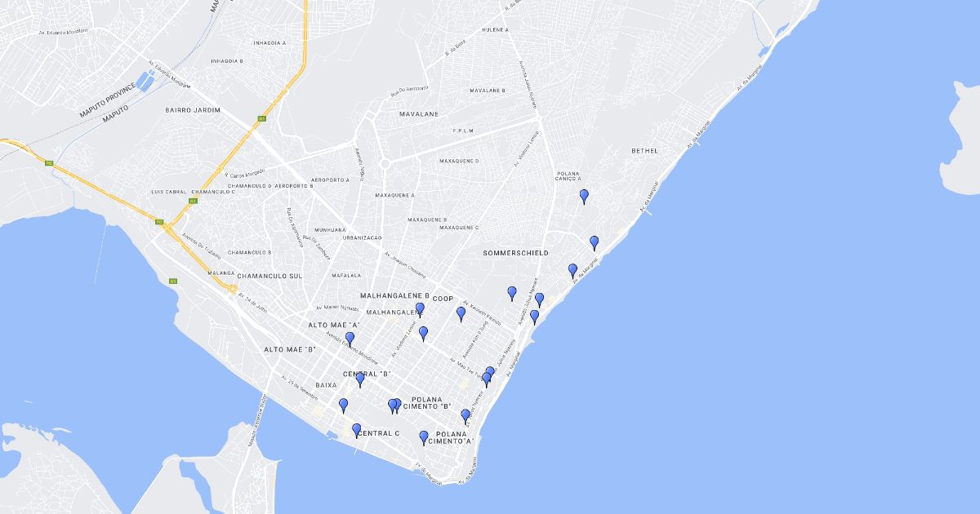Select the Mavalane district label
This screenshot has width=980, height=514.
tap(418, 114)
